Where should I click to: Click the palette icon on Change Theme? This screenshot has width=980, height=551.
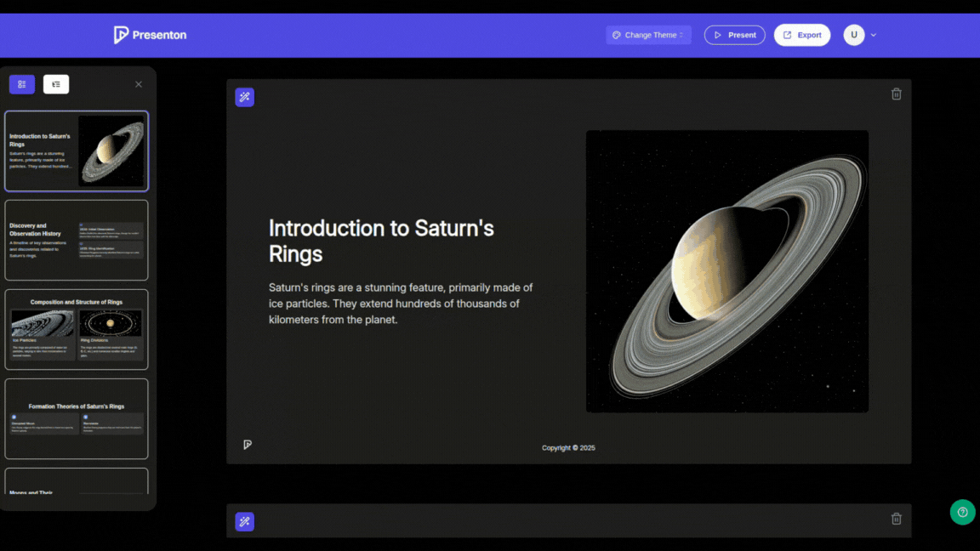[x=614, y=34]
